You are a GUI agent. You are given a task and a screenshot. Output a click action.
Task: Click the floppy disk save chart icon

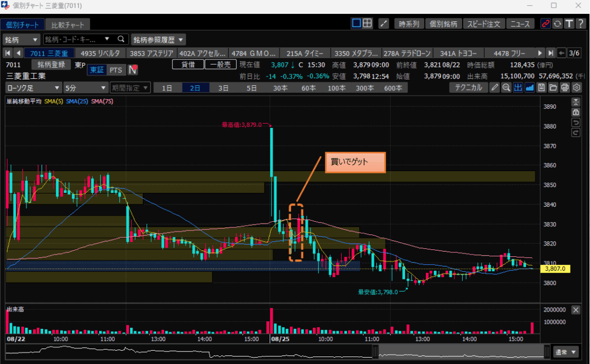click(541, 88)
